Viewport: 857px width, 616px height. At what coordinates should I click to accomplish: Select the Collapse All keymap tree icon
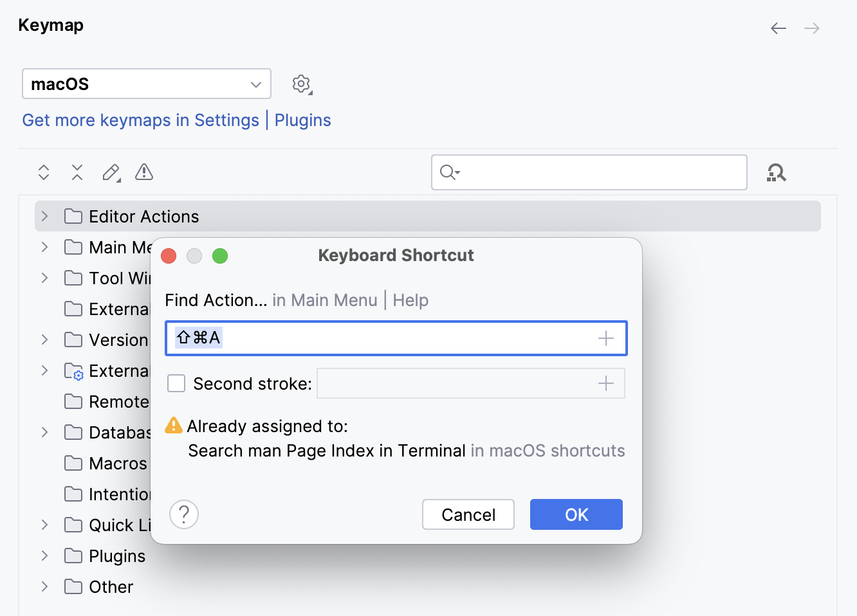pos(77,172)
